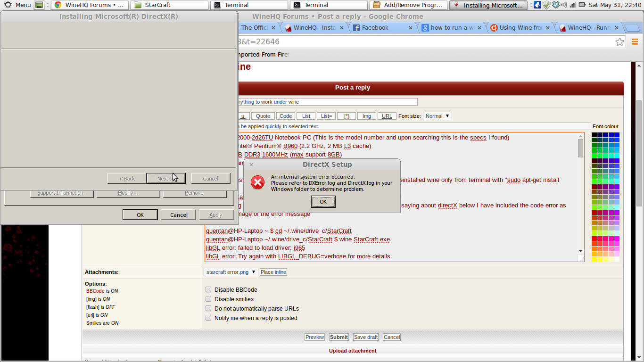Select the StarCraft taskbar window
This screenshot has width=644, height=362.
click(x=170, y=5)
